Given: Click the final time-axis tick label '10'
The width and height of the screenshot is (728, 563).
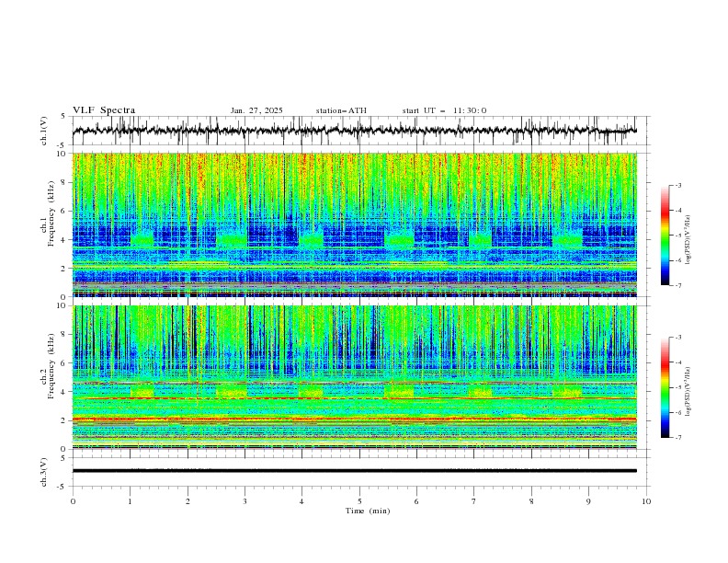Looking at the screenshot, I should (x=646, y=501).
